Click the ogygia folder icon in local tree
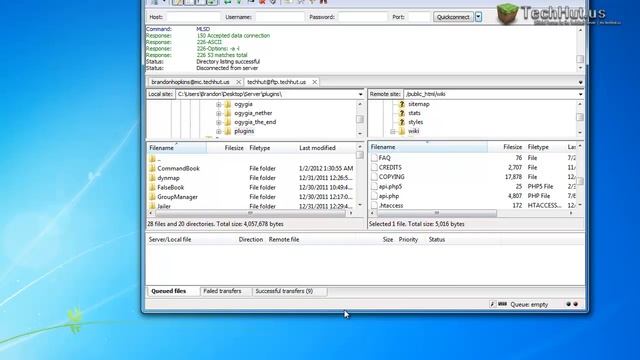The width and height of the screenshot is (640, 360). [228, 104]
